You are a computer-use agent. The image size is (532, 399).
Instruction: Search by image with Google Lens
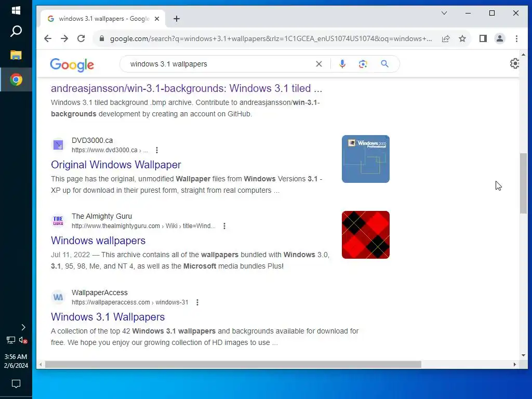pyautogui.click(x=363, y=64)
